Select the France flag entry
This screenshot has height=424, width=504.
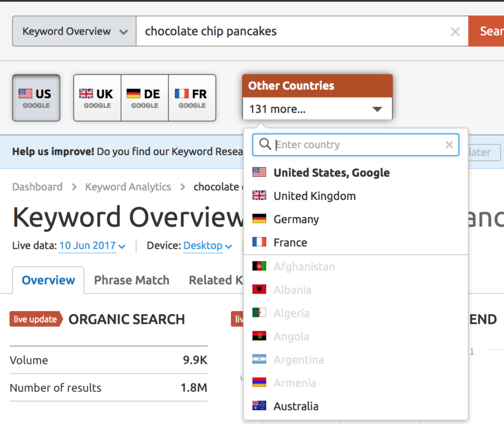click(259, 242)
